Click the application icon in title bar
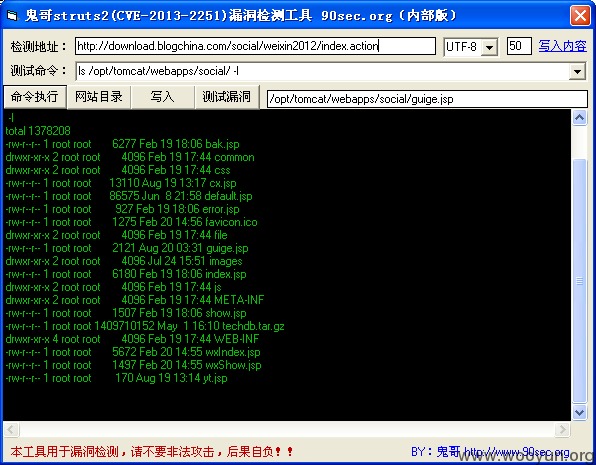The image size is (596, 465). click(12, 16)
